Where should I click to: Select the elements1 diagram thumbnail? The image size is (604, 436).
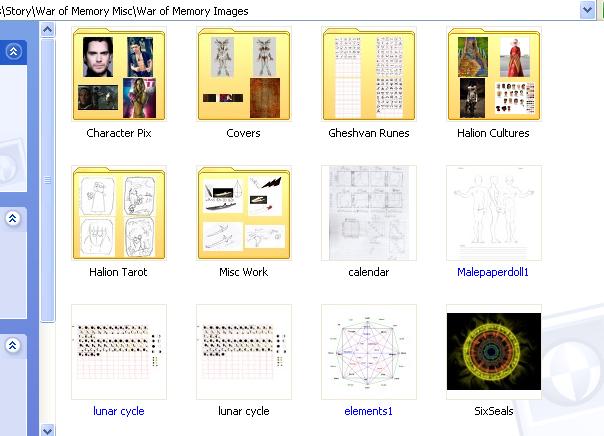tap(369, 352)
